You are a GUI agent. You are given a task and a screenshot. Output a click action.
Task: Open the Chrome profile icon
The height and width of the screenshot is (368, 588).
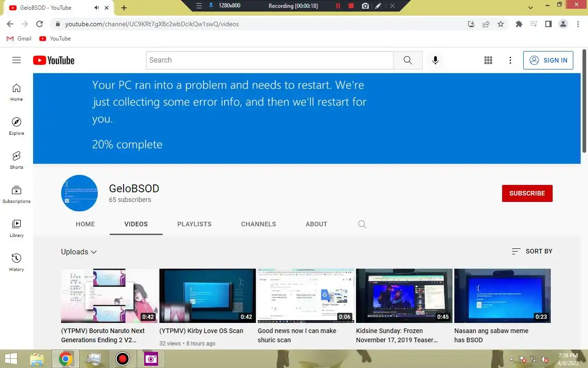563,24
